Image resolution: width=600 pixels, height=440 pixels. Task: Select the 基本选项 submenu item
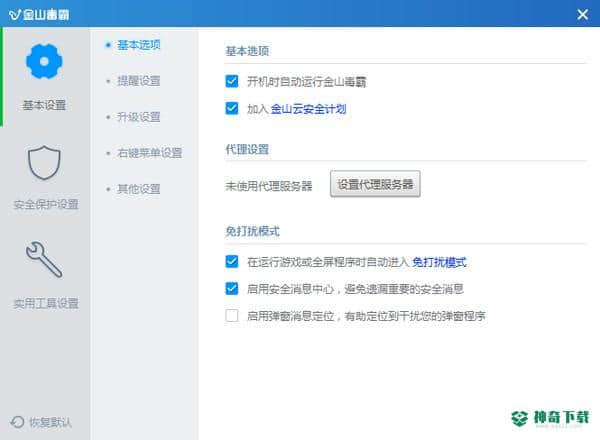tap(139, 45)
